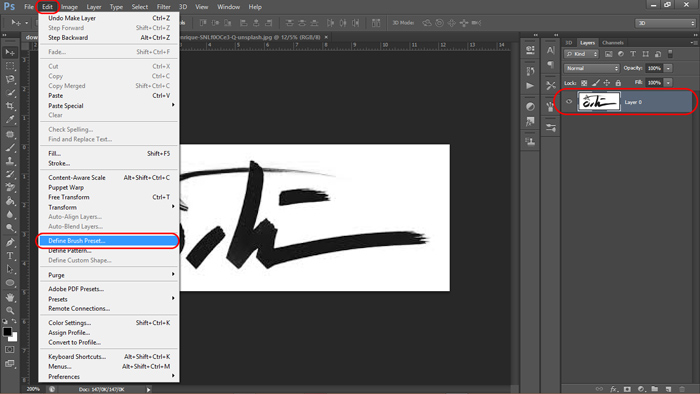Select the Path Selection tool
This screenshot has height=394, width=700.
(x=10, y=269)
